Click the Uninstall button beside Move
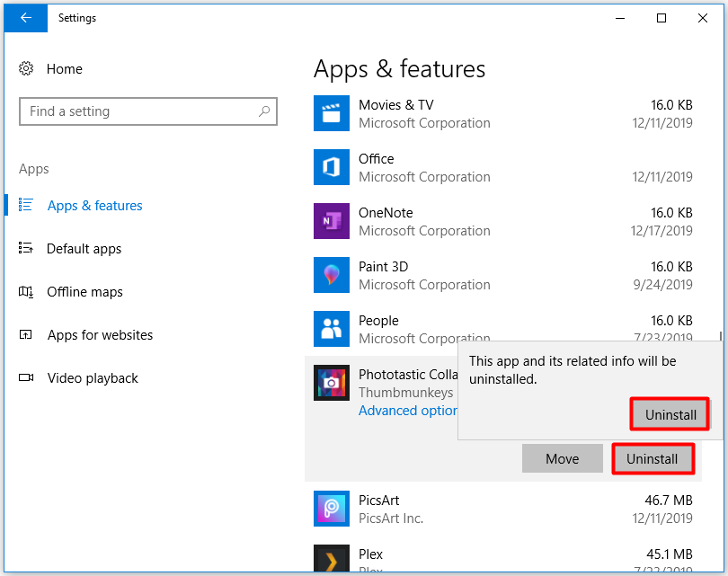The height and width of the screenshot is (576, 728). [653, 458]
